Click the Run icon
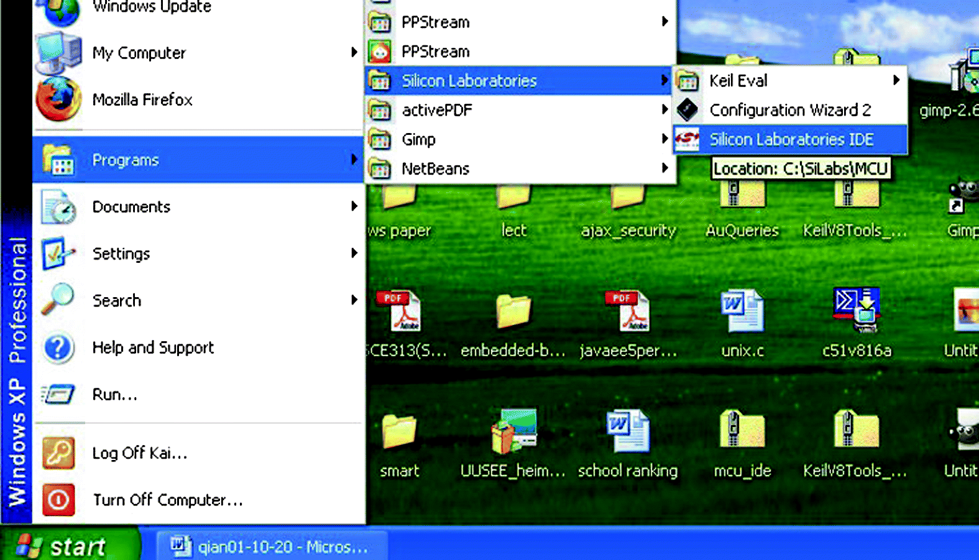This screenshot has width=979, height=560. (x=58, y=394)
